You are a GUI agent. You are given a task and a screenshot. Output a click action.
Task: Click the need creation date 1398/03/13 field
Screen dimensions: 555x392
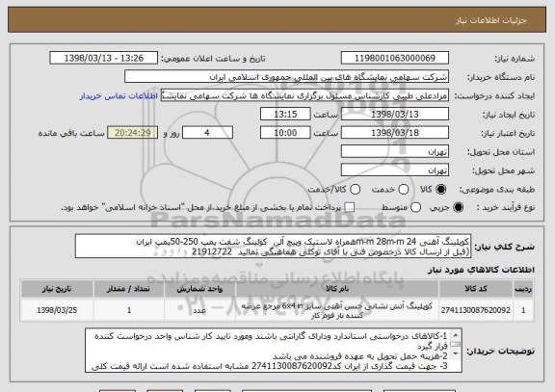(x=395, y=115)
